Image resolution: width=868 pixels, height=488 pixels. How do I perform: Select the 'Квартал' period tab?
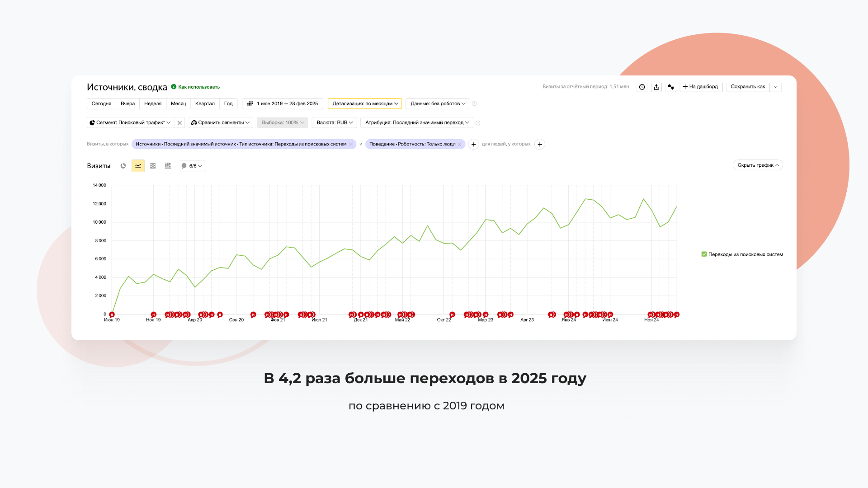pos(205,103)
